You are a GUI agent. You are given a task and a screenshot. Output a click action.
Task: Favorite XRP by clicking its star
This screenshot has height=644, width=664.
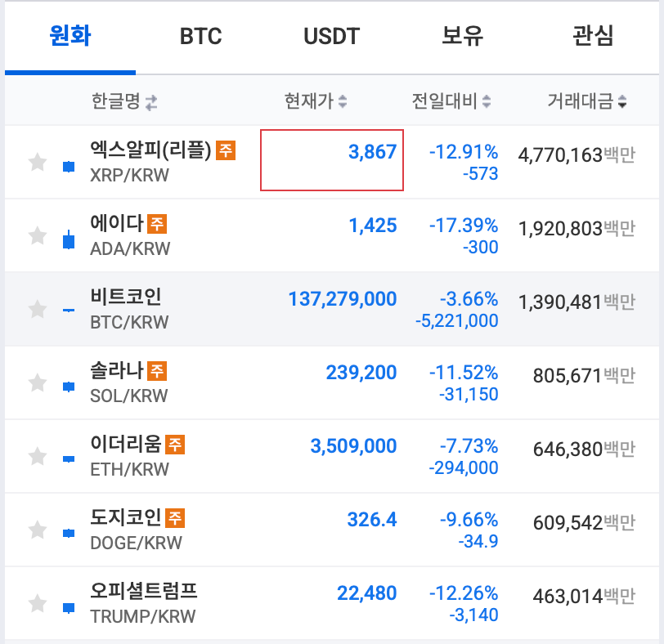[x=36, y=161]
